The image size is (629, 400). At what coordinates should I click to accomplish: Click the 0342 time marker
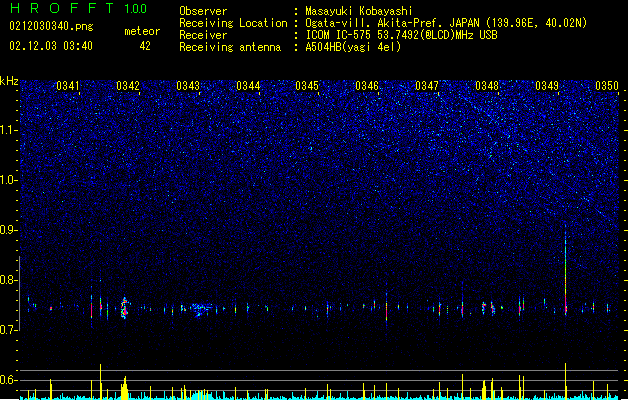[x=128, y=86]
